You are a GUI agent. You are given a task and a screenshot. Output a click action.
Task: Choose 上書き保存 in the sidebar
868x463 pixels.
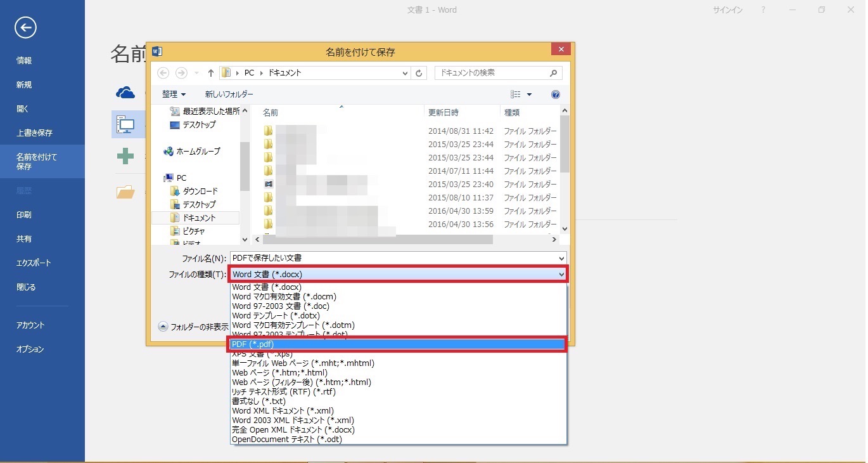click(x=34, y=133)
